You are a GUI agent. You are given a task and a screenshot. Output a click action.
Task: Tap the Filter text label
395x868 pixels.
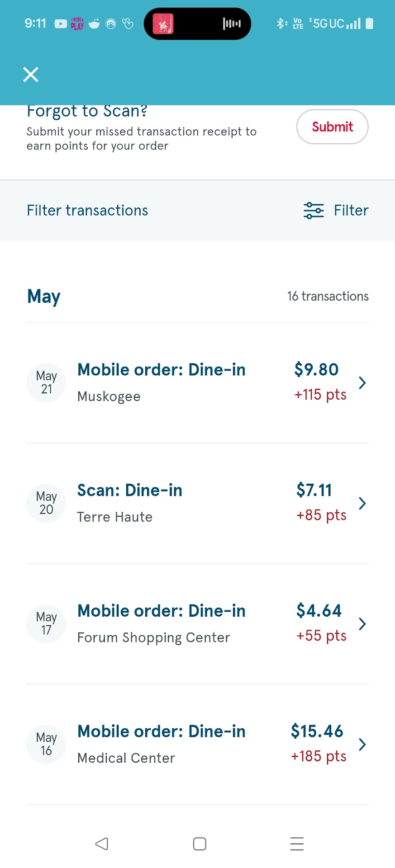tap(351, 211)
